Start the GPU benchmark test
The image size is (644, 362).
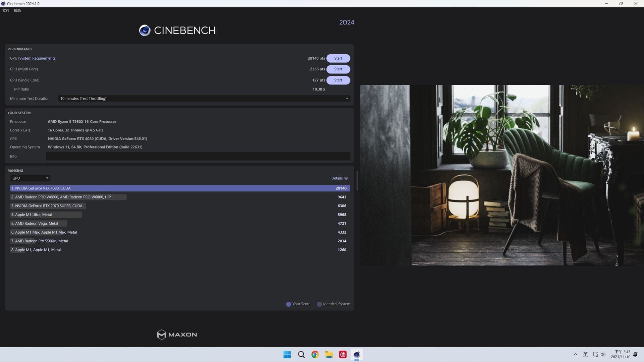pyautogui.click(x=338, y=58)
